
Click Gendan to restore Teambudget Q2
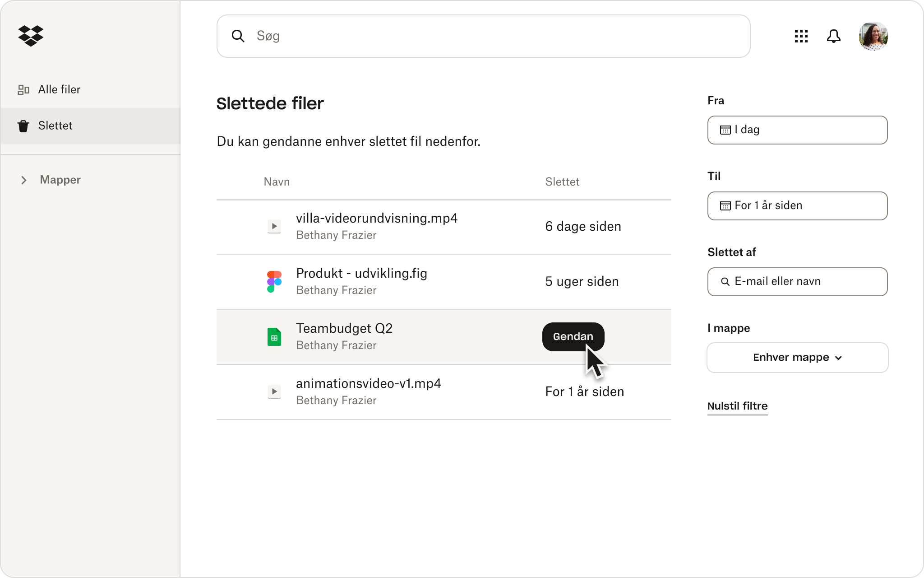pos(573,336)
